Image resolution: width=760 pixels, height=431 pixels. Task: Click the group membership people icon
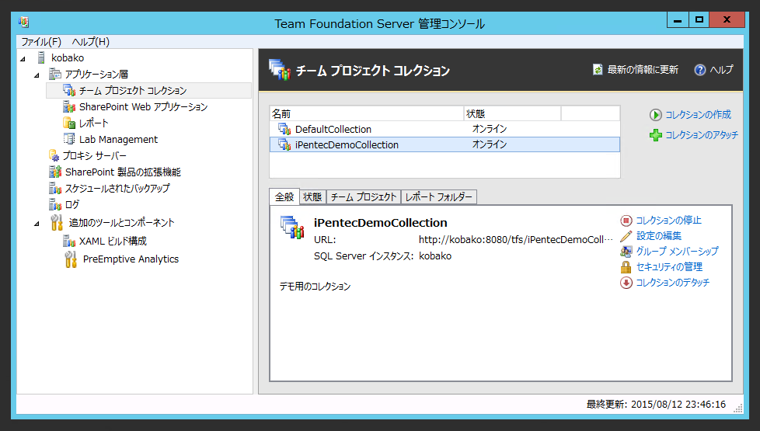626,252
